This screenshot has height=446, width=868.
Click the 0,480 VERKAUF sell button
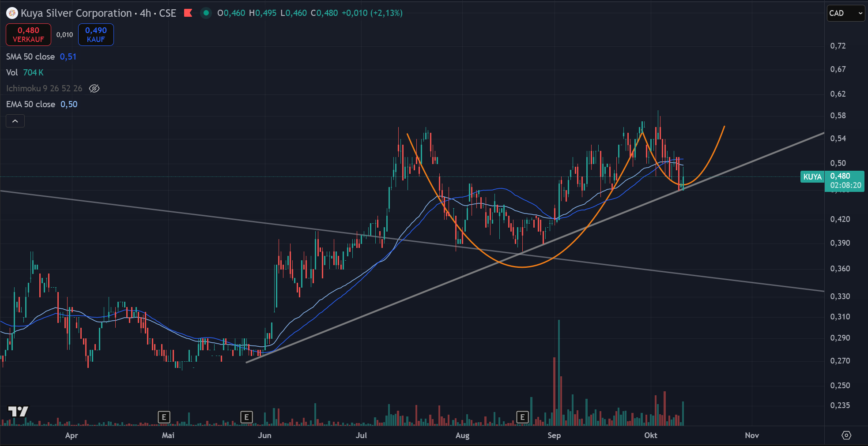(x=28, y=34)
